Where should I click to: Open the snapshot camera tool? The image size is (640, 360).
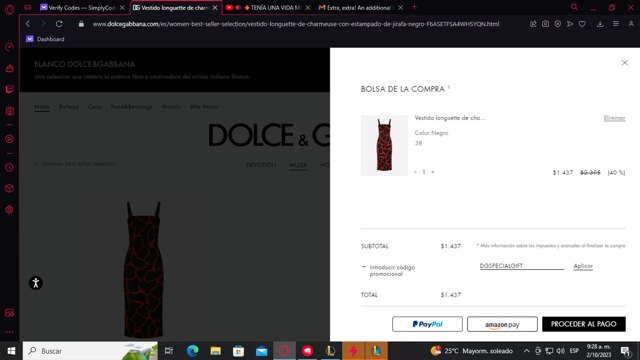[545, 24]
